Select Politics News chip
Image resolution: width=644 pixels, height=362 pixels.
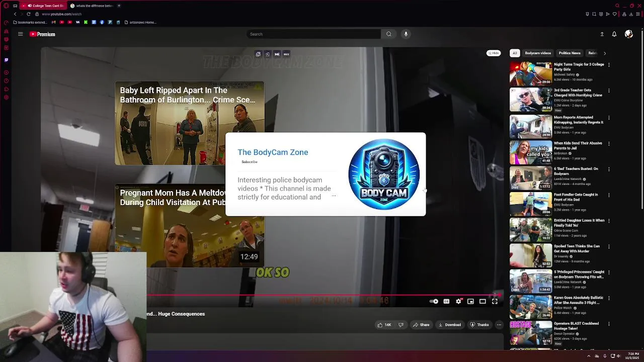point(570,53)
